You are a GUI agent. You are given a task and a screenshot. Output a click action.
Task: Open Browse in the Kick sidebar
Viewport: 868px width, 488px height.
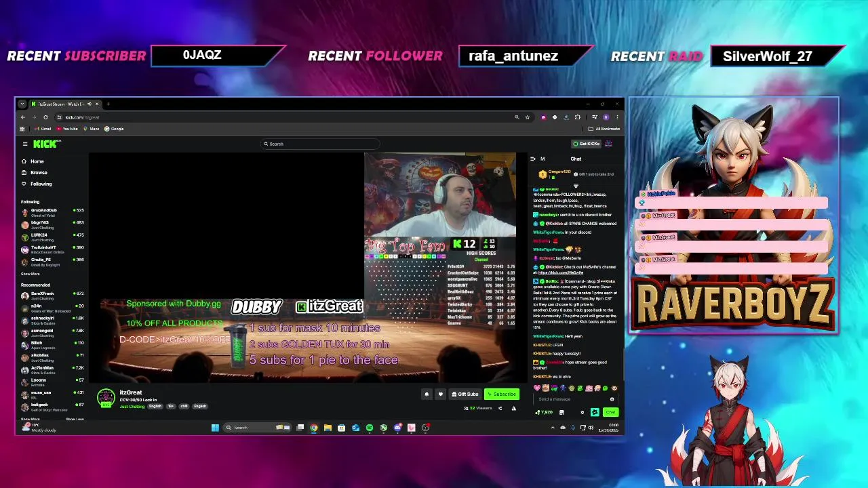34,172
